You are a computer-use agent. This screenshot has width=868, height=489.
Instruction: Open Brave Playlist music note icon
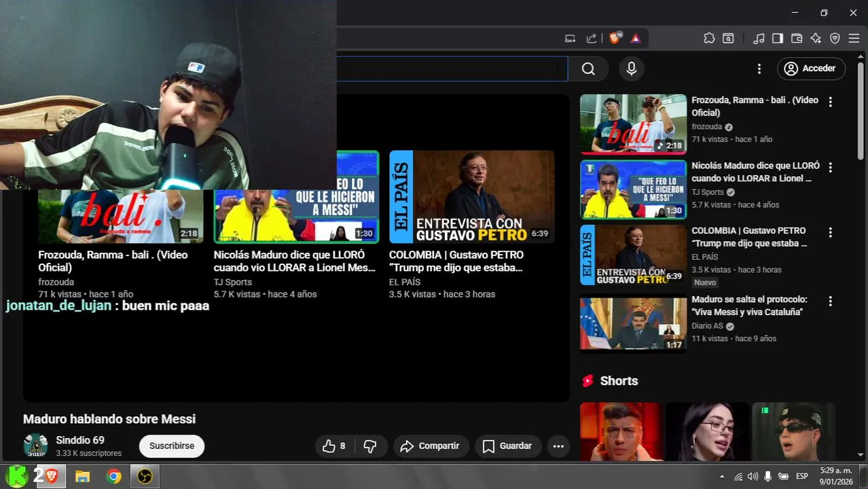[x=759, y=39]
